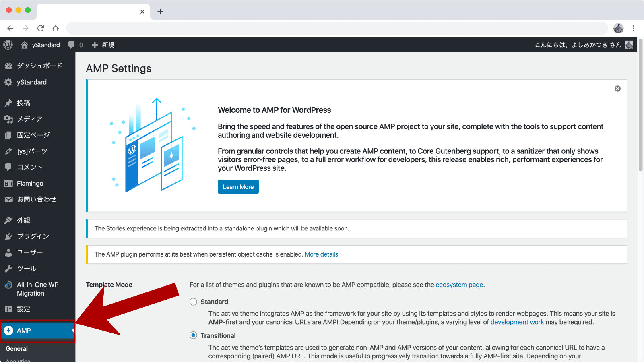Open the ecosystem page link
The image size is (644, 362).
click(459, 285)
